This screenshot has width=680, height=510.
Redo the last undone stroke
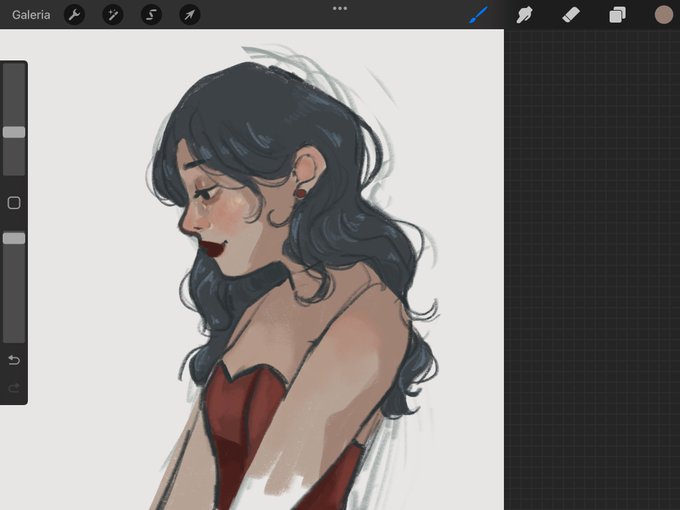pos(14,387)
